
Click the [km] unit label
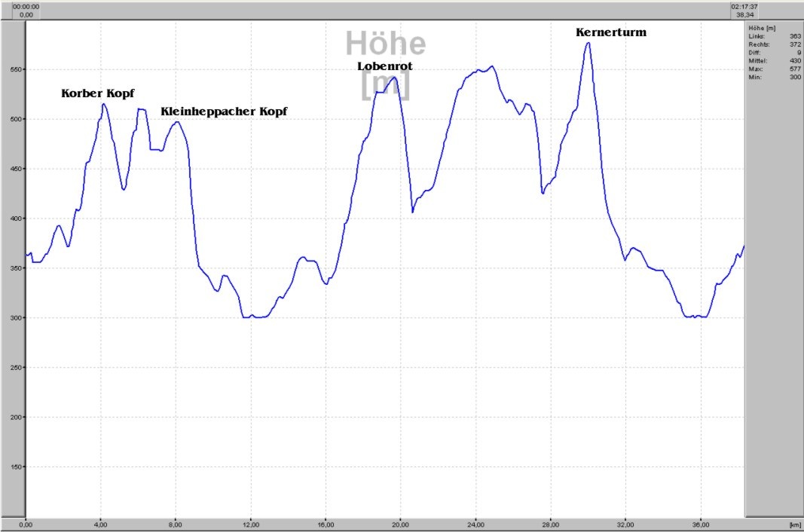[x=795, y=524]
